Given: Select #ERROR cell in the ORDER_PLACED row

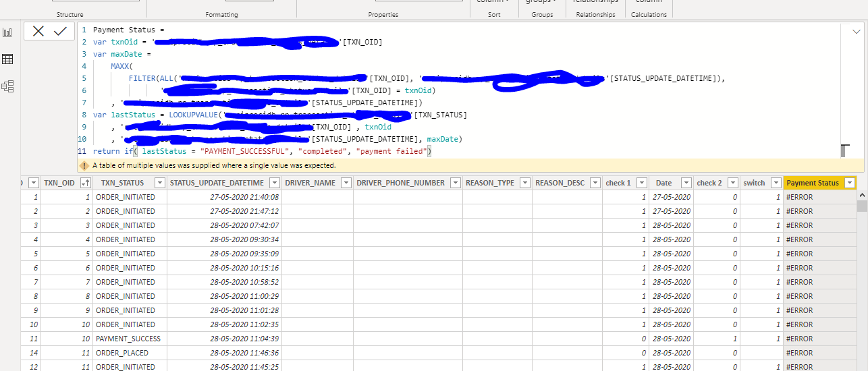Looking at the screenshot, I should click(819, 353).
